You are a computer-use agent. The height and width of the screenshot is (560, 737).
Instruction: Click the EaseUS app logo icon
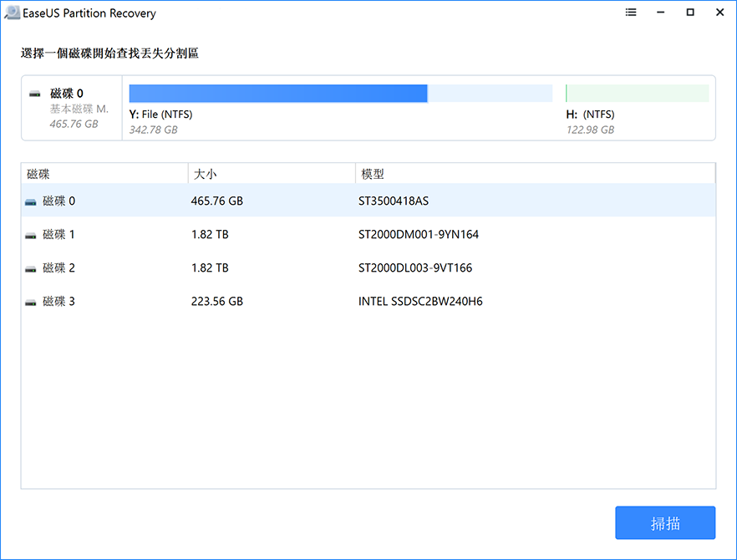pos(11,13)
